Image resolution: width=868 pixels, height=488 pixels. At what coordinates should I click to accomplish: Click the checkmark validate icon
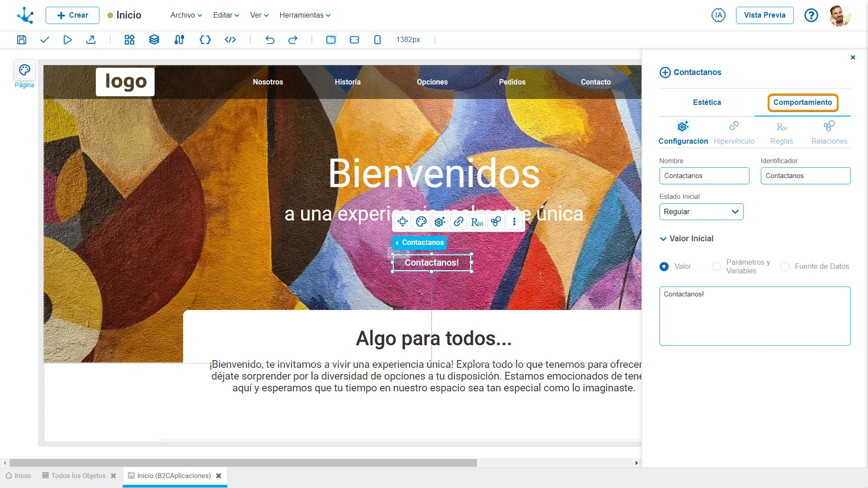[x=44, y=40]
